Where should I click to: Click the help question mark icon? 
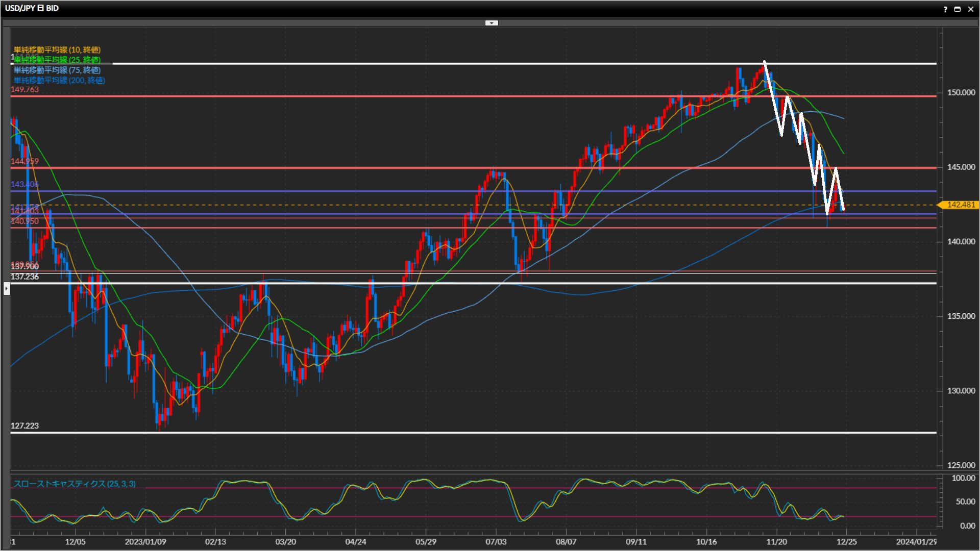[x=945, y=9]
